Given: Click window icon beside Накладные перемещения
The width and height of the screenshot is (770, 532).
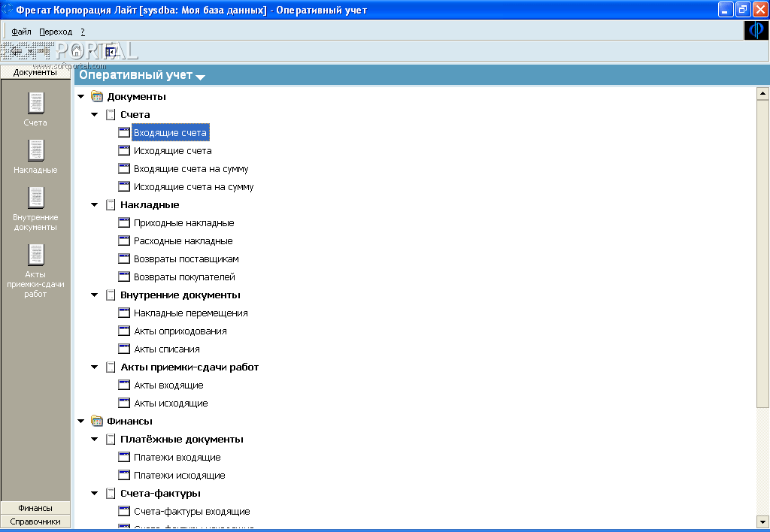Looking at the screenshot, I should tap(124, 313).
